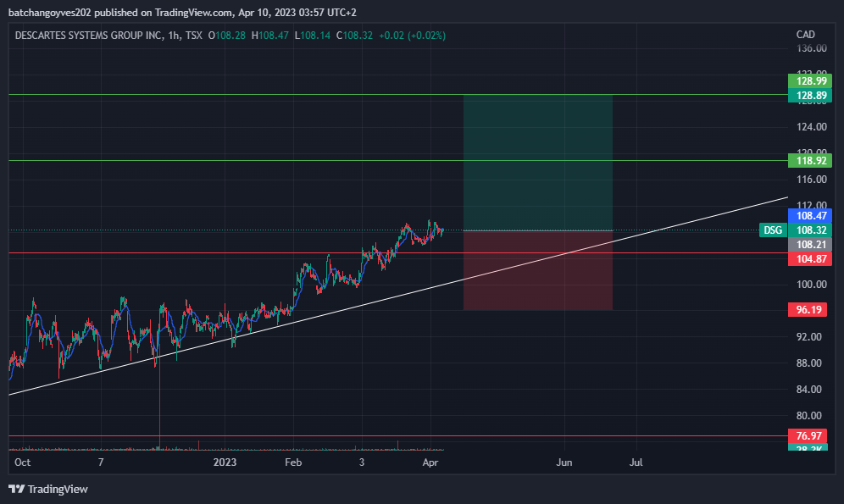Screen dimensions: 844x504
Task: Select the 128.99 green price label
Action: [809, 81]
